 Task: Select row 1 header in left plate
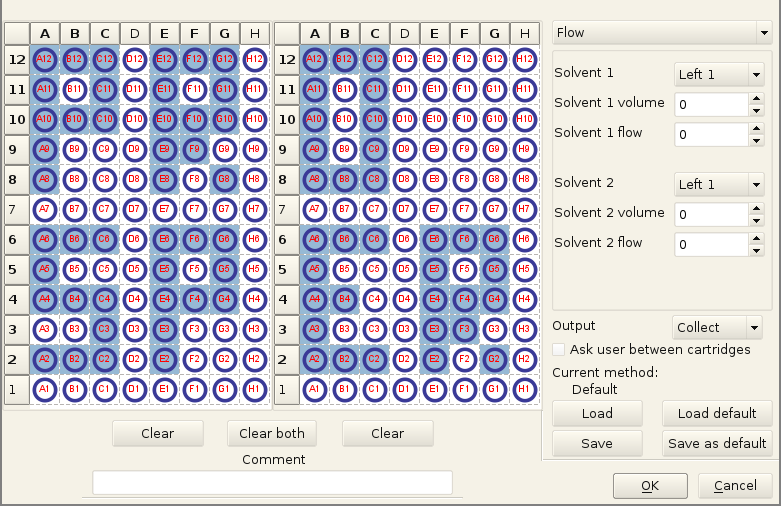[17, 389]
